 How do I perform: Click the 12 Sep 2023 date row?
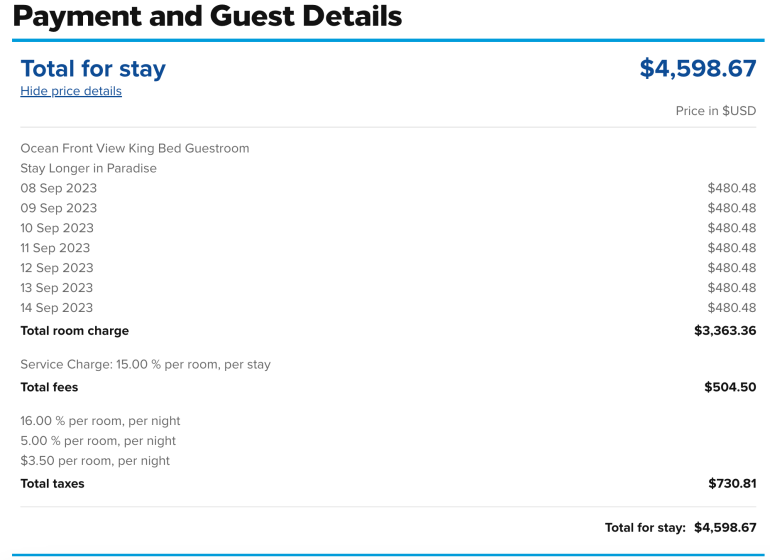tap(57, 268)
